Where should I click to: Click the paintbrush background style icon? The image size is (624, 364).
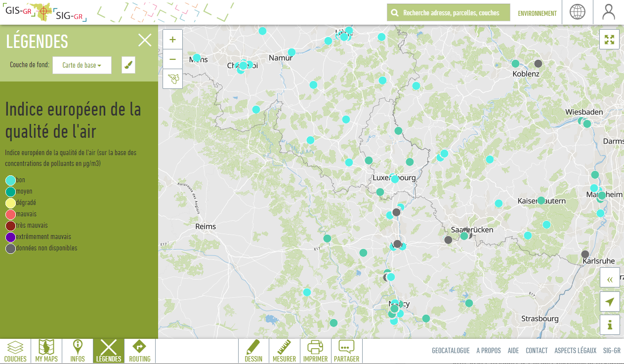pos(128,65)
